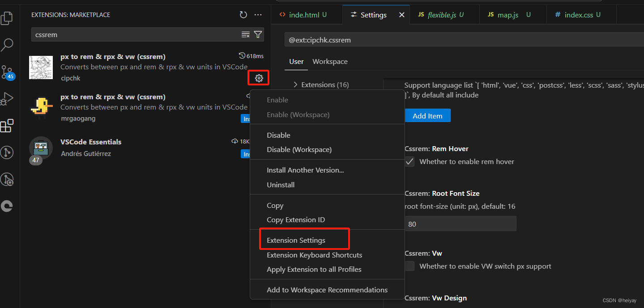
Task: Click the 47 extension pack count badge
Action: [36, 160]
